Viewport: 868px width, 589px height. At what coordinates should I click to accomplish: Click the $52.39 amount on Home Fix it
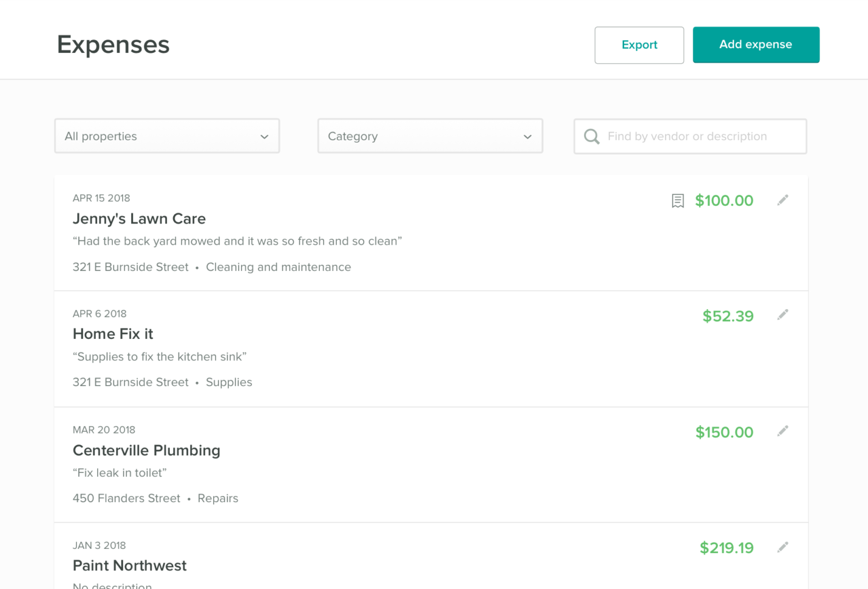(x=728, y=316)
